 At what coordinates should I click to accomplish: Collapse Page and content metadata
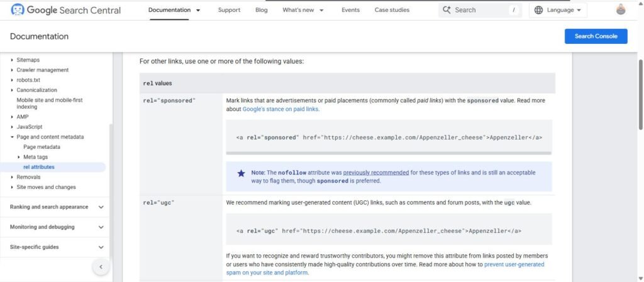pos(13,137)
